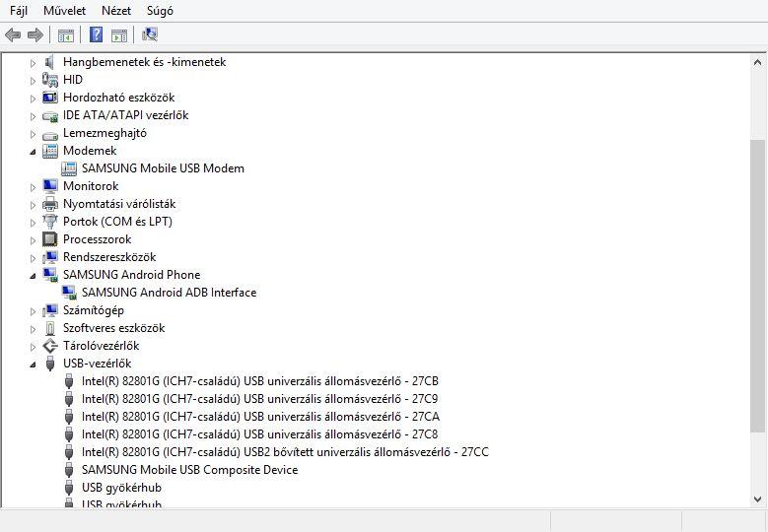Click the scan for hardware changes icon

(150, 34)
